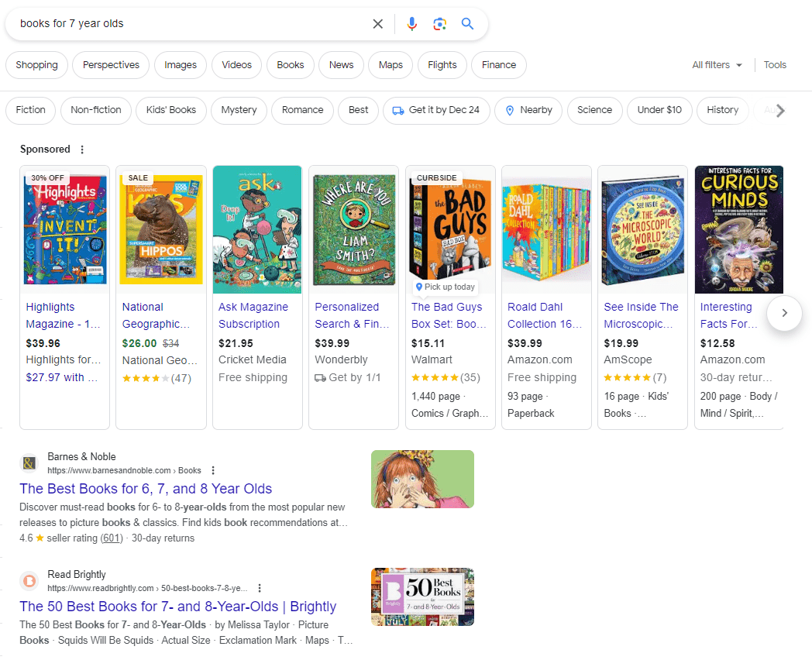Apply the Science filter chip
Screen dimensions: 812x667
pyautogui.click(x=594, y=110)
